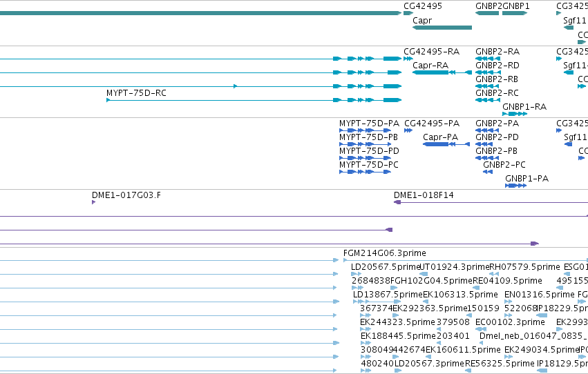Click the 367374 EST label
The image size is (588, 374).
pyautogui.click(x=376, y=308)
